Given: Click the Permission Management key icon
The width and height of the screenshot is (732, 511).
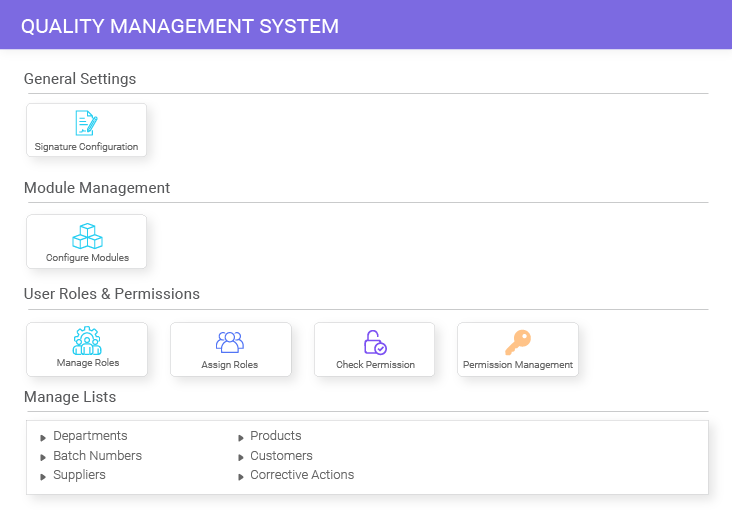Looking at the screenshot, I should (x=518, y=343).
